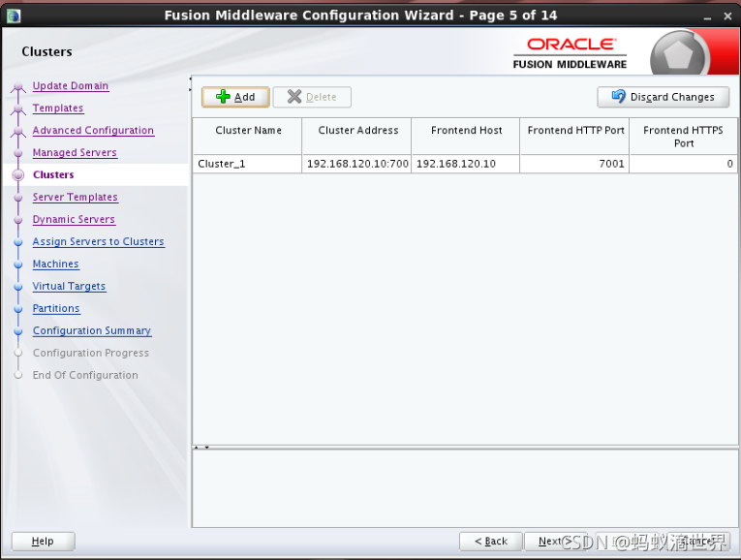Screen dimensions: 741x560
Task: Click the Dynamic Servers step bullet
Action: click(x=18, y=220)
